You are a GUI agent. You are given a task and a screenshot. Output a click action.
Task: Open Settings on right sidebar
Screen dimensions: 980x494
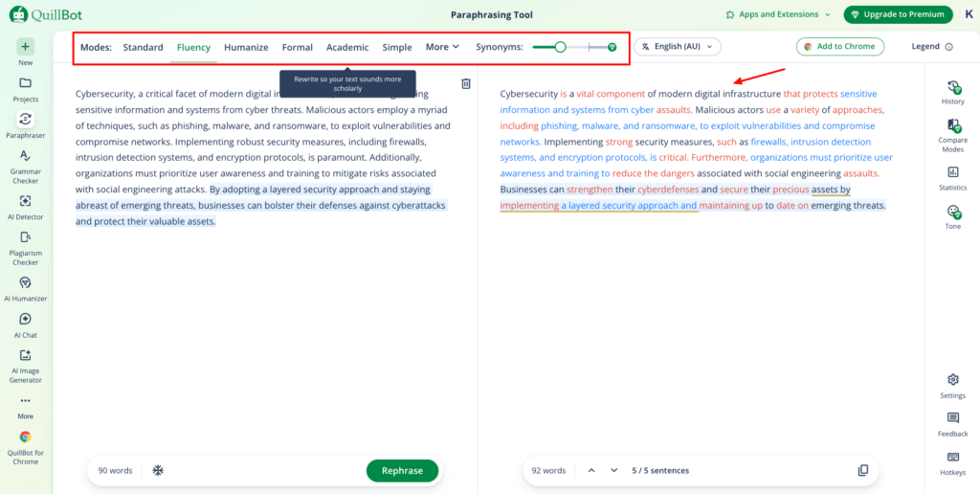[x=952, y=386]
